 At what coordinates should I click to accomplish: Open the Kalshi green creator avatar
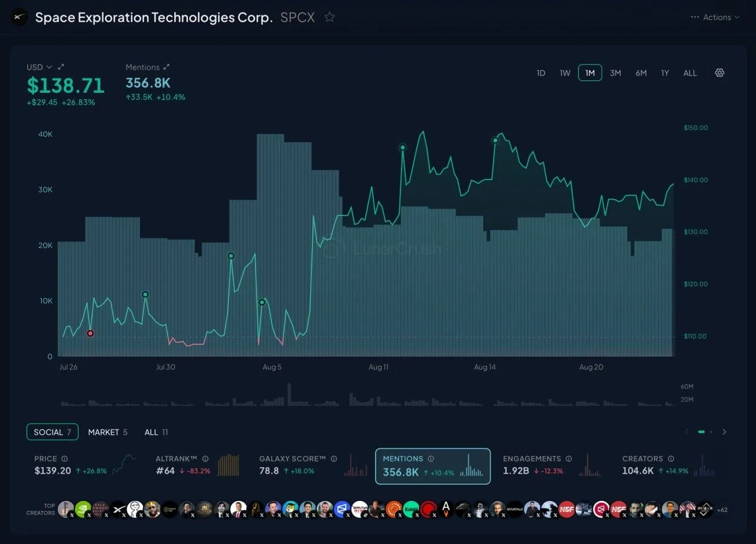click(x=411, y=509)
